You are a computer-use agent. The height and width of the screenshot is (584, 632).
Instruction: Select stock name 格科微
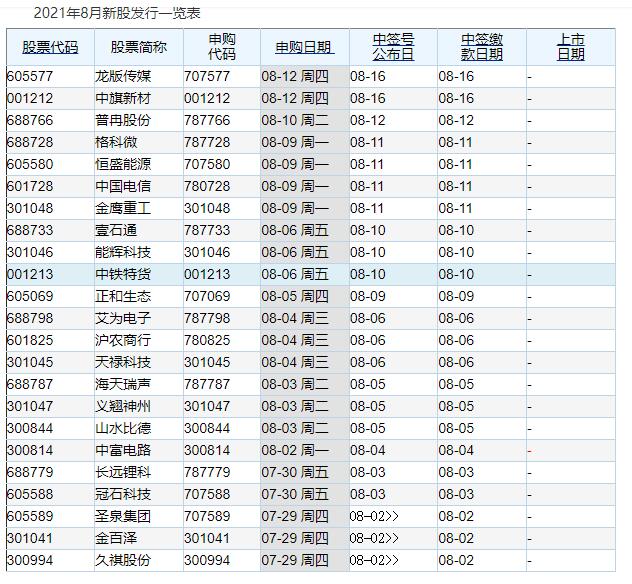tap(116, 142)
